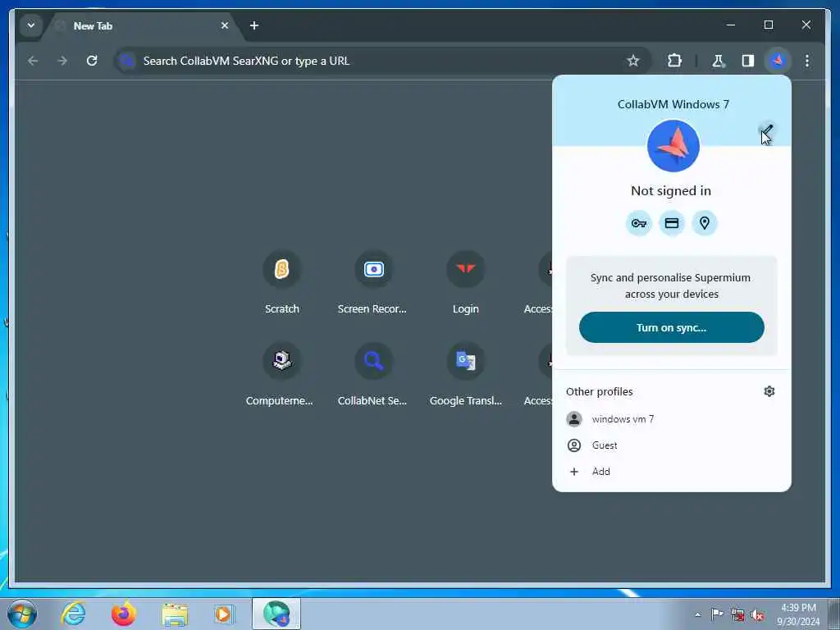Open the tab search dropdown arrow
Image resolution: width=840 pixels, height=630 pixels.
[31, 25]
